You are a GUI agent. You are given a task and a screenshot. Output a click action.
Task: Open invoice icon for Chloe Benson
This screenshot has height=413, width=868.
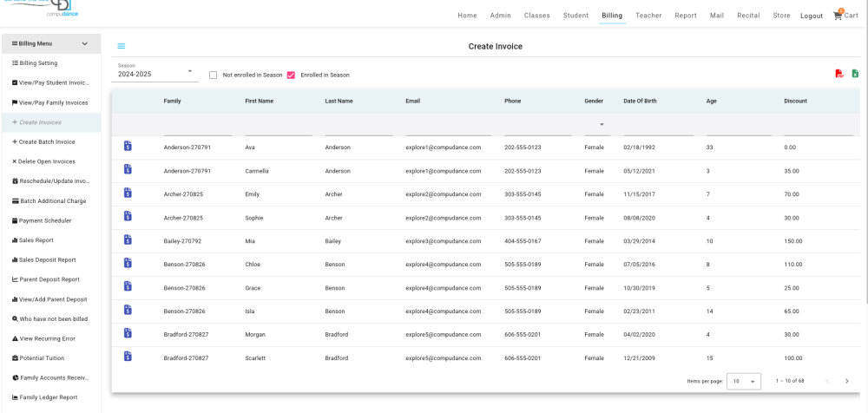(x=128, y=263)
